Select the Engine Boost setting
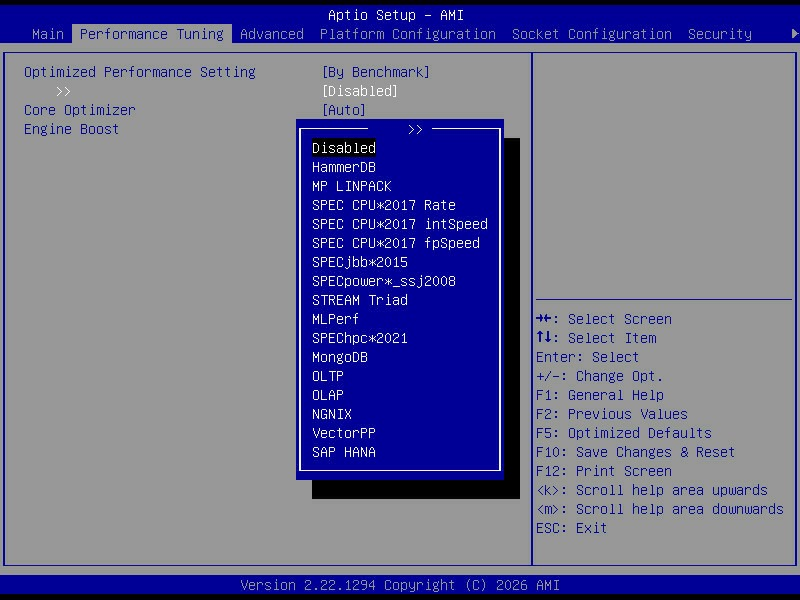The image size is (800, 600). 71,129
